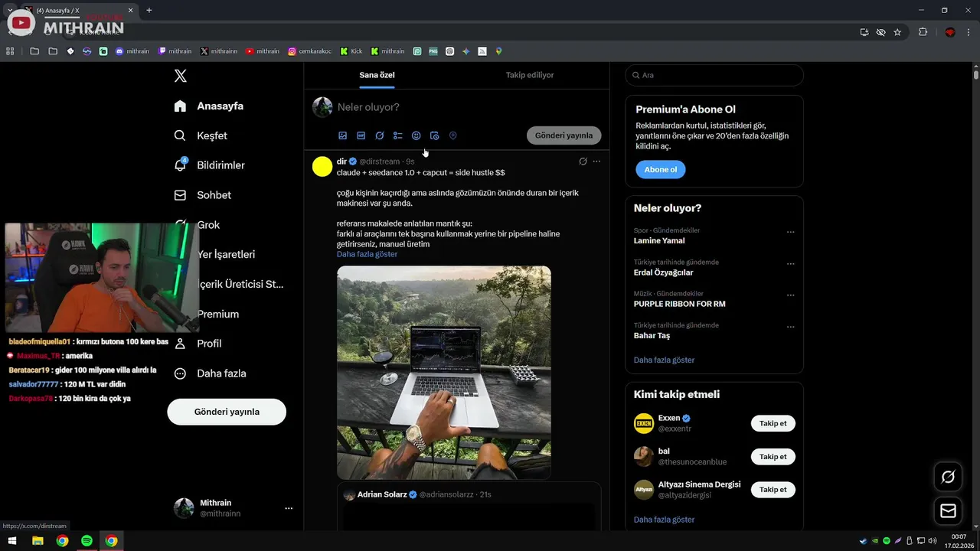This screenshot has height=551, width=980.
Task: Show more follow suggestions link
Action: (x=664, y=520)
